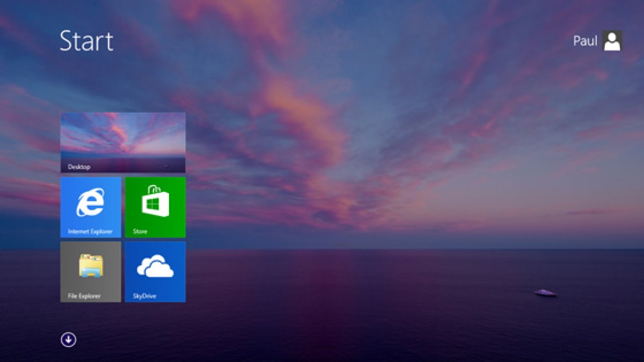Click the 'File Explorer' tile label
The width and height of the screenshot is (644, 362).
point(84,296)
